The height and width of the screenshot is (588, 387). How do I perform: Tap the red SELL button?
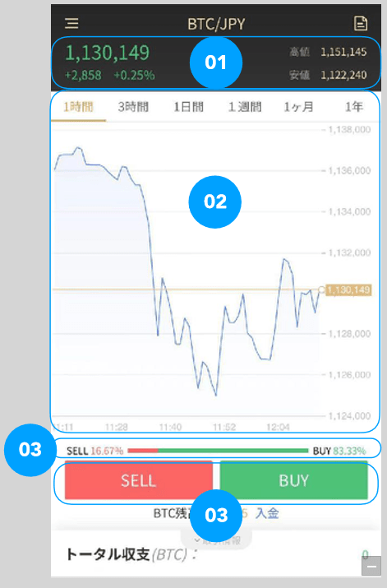[139, 480]
